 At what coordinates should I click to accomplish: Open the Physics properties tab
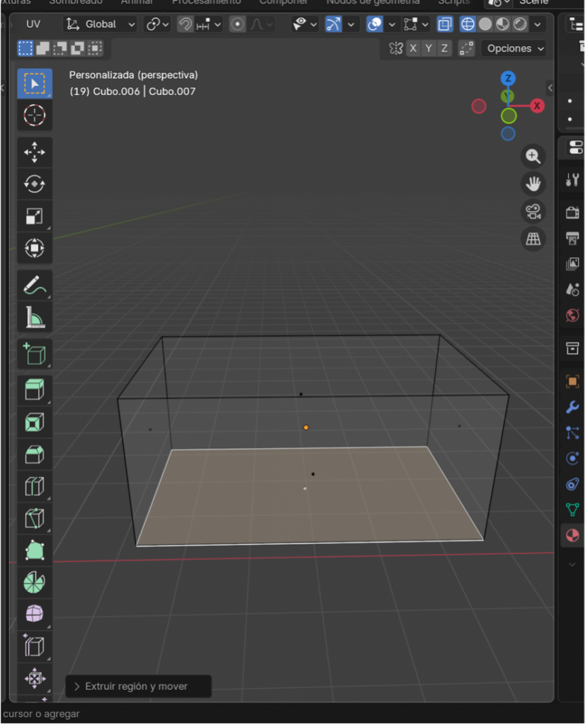point(572,458)
